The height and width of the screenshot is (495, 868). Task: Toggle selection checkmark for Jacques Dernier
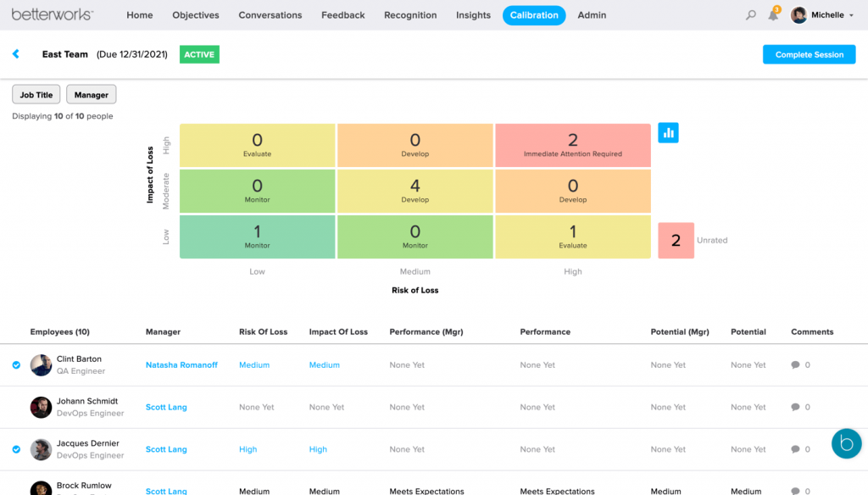click(x=16, y=449)
